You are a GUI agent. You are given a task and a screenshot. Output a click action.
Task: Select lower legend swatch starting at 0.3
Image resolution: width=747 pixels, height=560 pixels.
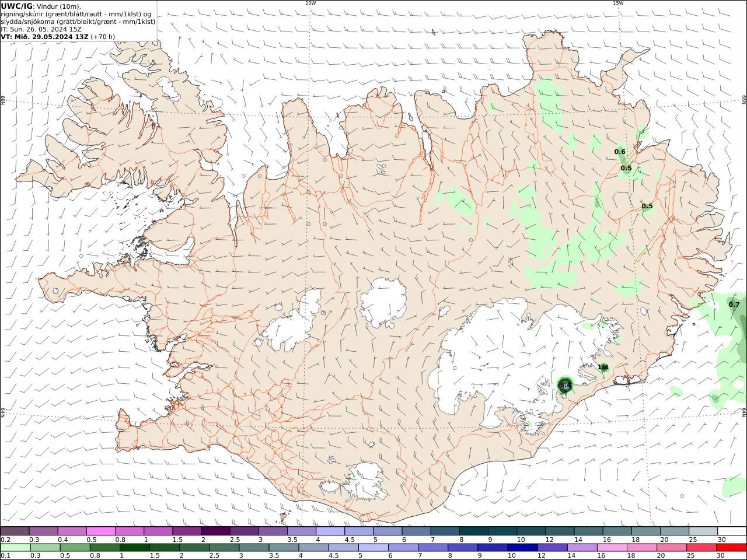[45, 548]
